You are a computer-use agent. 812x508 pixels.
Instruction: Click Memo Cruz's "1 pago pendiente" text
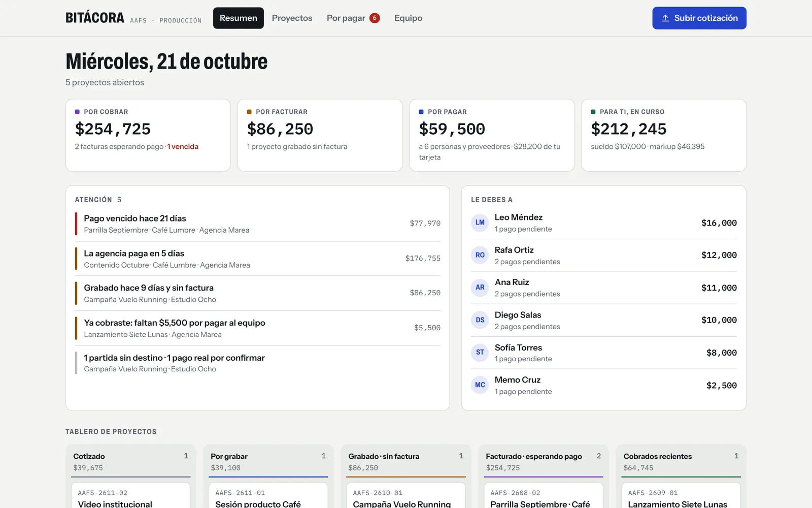click(x=523, y=392)
